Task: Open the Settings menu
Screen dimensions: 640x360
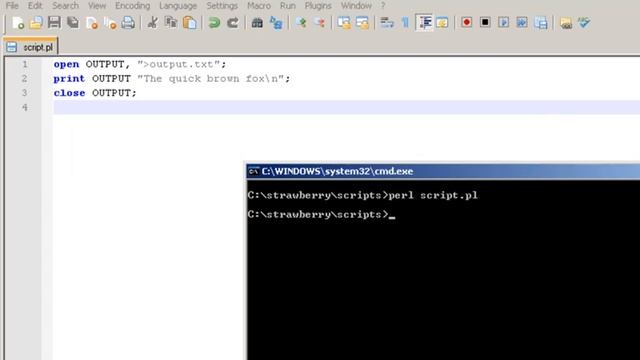Action: pos(222,6)
